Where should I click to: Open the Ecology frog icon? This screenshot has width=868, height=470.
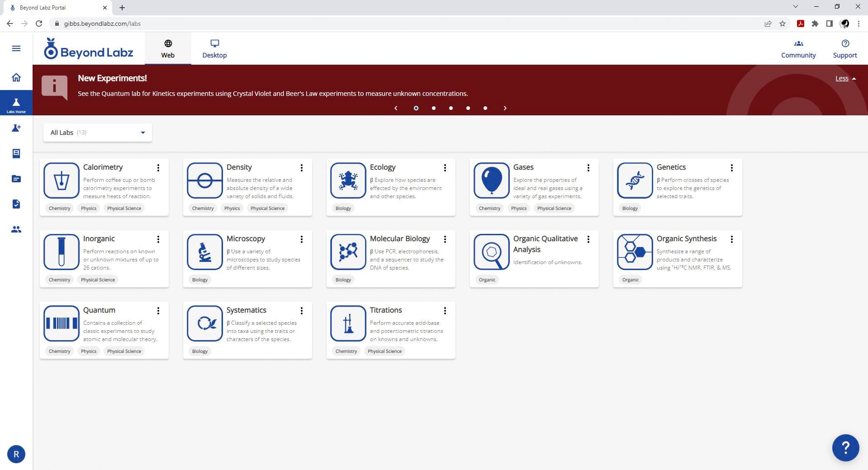tap(348, 180)
